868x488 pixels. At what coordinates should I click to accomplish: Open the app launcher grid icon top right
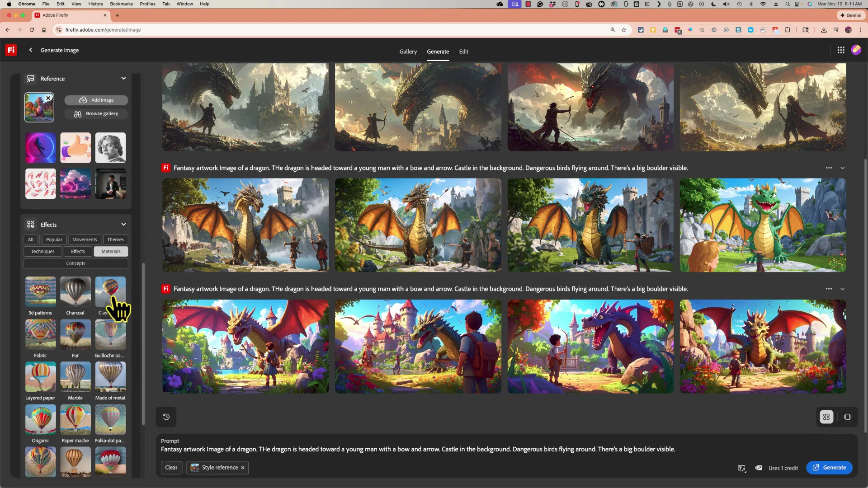point(841,50)
